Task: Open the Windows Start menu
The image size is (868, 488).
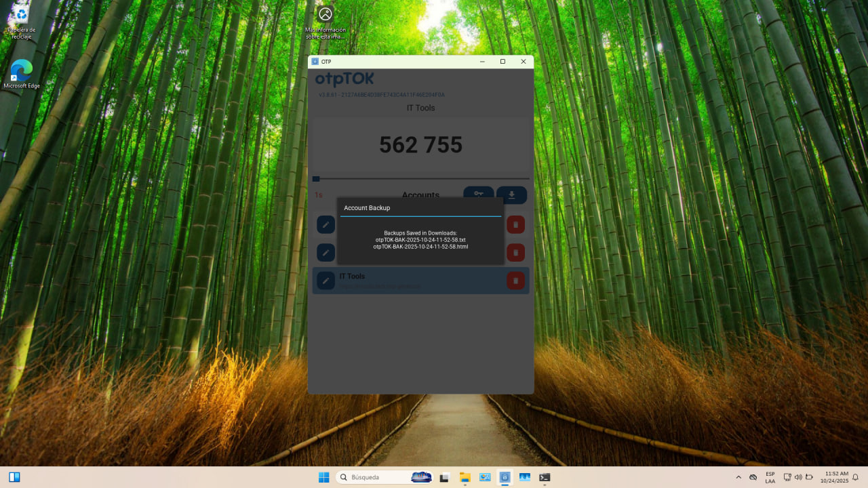Action: pos(323,477)
